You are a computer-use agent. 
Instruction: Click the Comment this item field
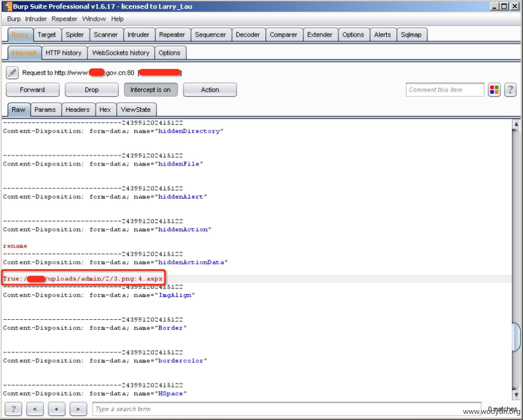pyautogui.click(x=445, y=90)
